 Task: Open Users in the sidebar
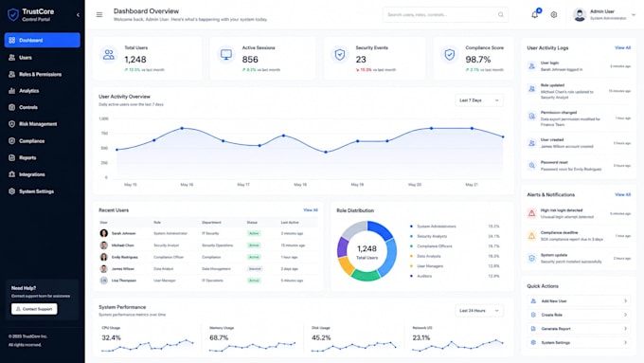(x=43, y=58)
